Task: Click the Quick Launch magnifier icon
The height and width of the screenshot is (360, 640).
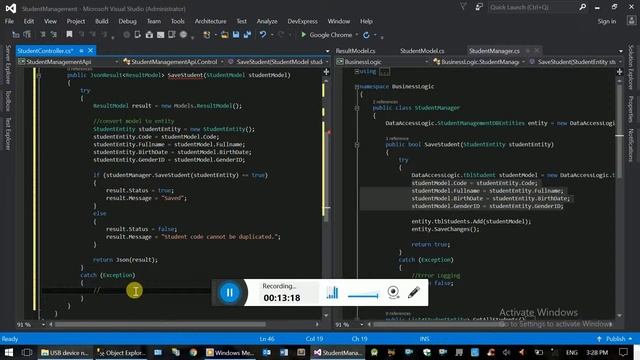Action: point(582,7)
